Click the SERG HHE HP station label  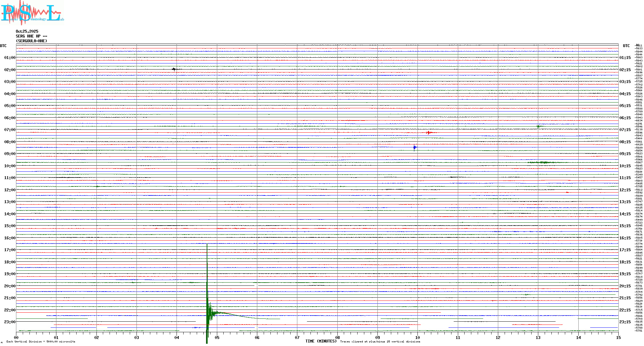point(31,36)
